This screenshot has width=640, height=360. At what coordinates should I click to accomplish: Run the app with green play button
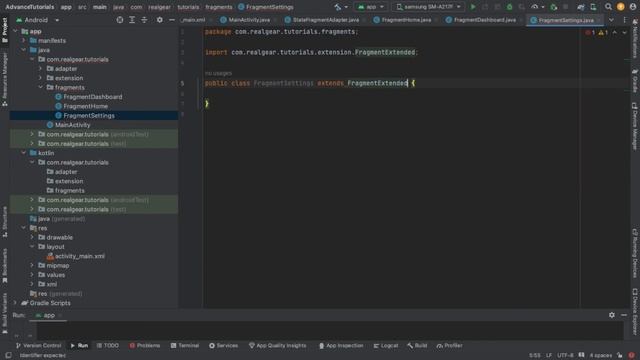pyautogui.click(x=473, y=7)
